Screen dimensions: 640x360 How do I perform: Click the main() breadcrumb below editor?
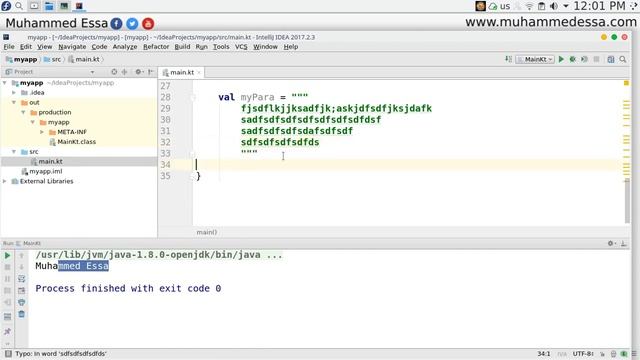[x=207, y=232]
